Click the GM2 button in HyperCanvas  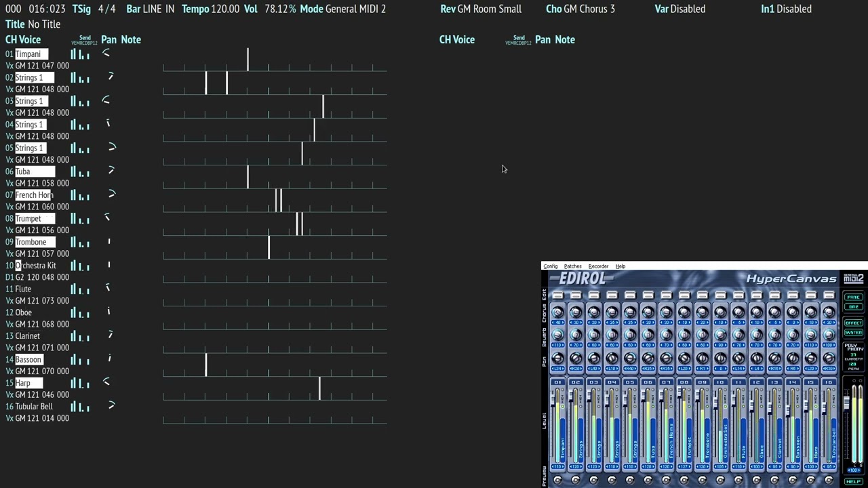click(853, 306)
